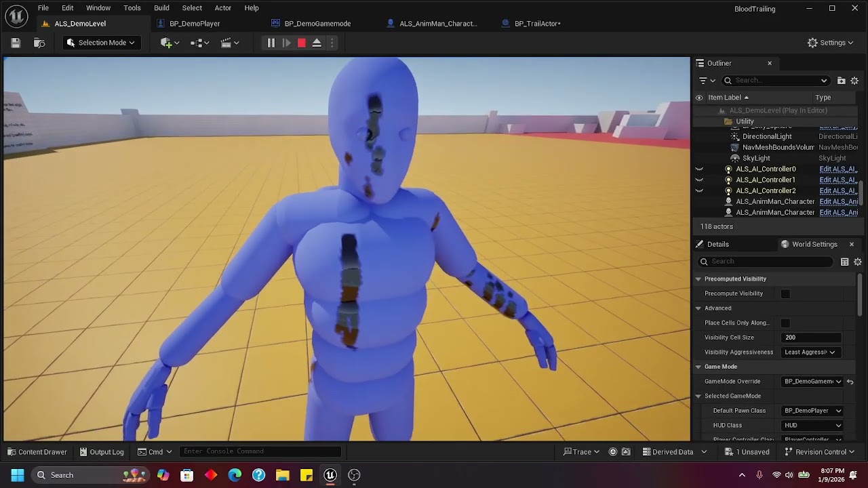Collapse the Advanced section
This screenshot has height=488, width=868.
(698, 308)
